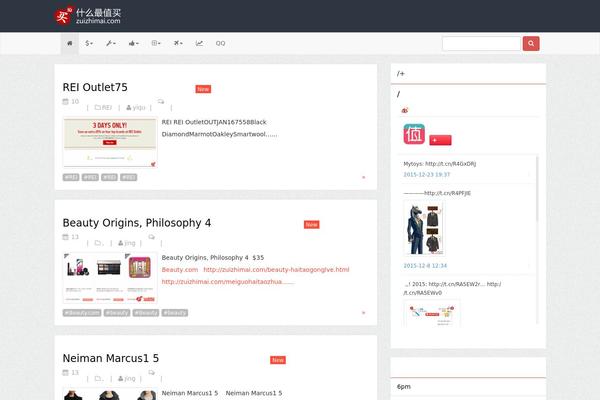Open the horse-head suit image

click(425, 228)
